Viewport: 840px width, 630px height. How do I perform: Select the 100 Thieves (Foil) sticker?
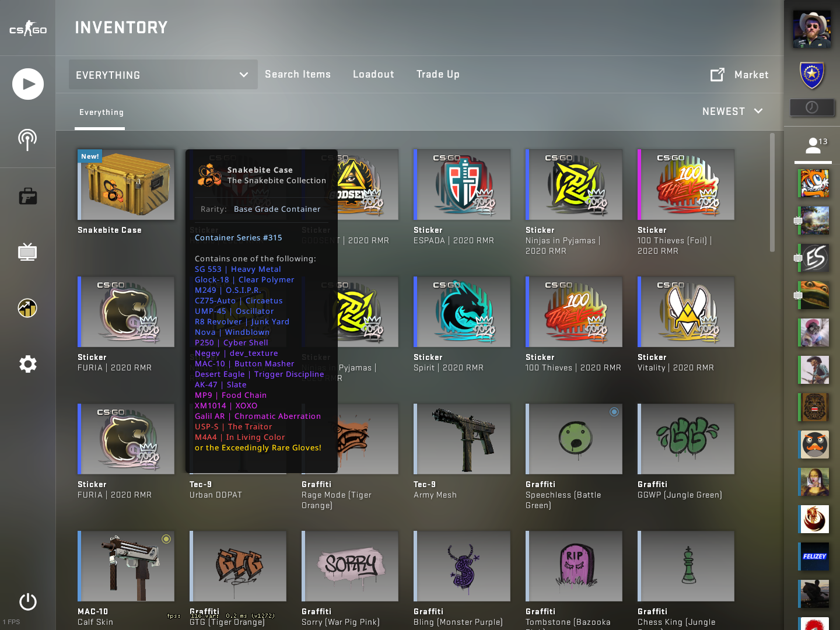coord(686,185)
